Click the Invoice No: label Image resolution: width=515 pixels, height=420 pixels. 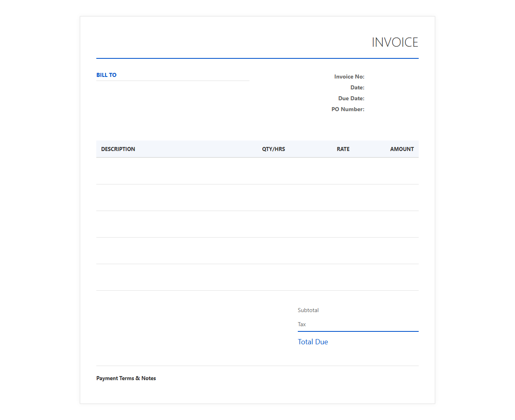pyautogui.click(x=349, y=77)
